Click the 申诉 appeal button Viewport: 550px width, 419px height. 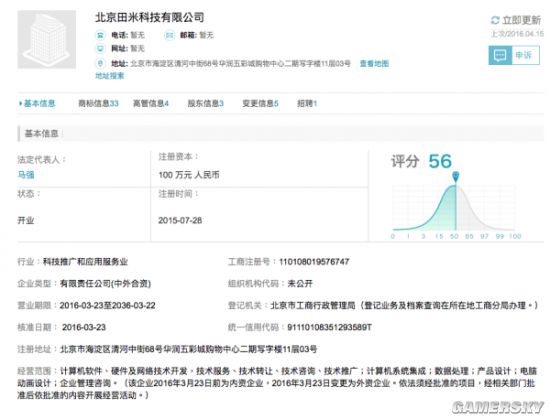click(x=514, y=55)
